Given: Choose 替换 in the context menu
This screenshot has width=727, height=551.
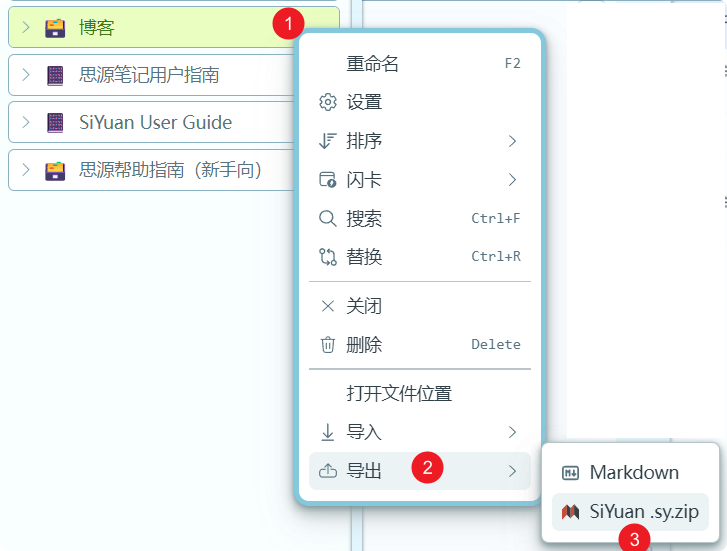Looking at the screenshot, I should 420,256.
